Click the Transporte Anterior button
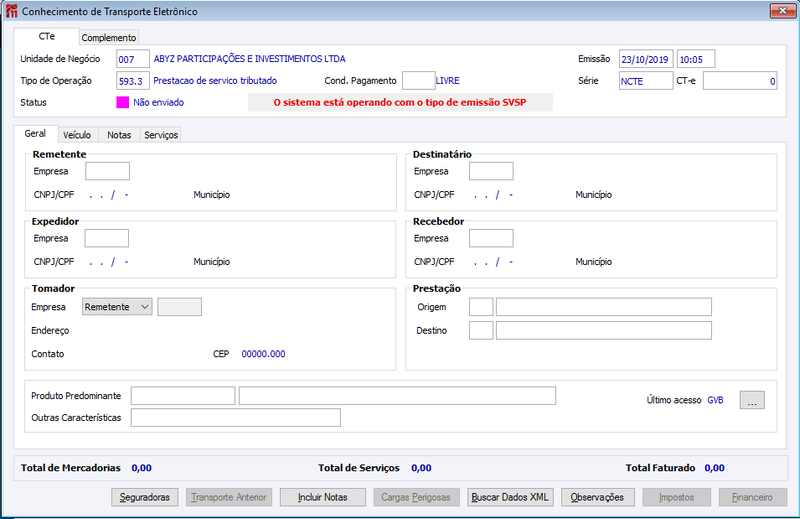Screen dimensions: 800x519 (229, 497)
